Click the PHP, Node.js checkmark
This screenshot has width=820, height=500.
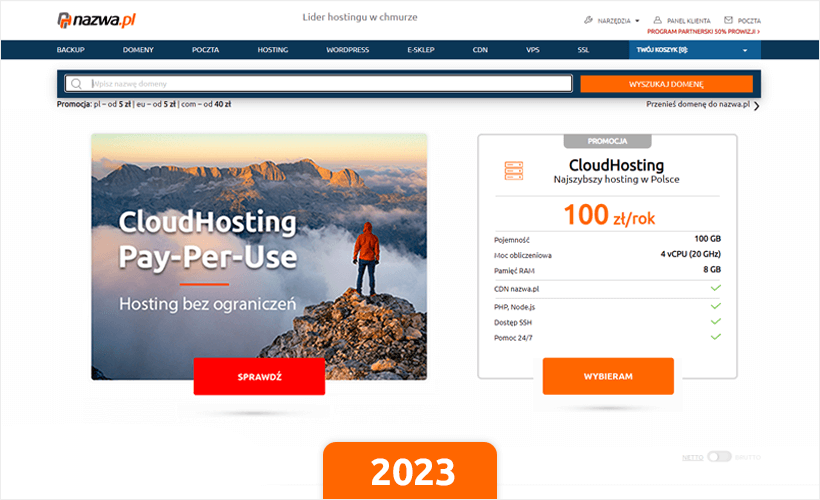click(x=716, y=306)
